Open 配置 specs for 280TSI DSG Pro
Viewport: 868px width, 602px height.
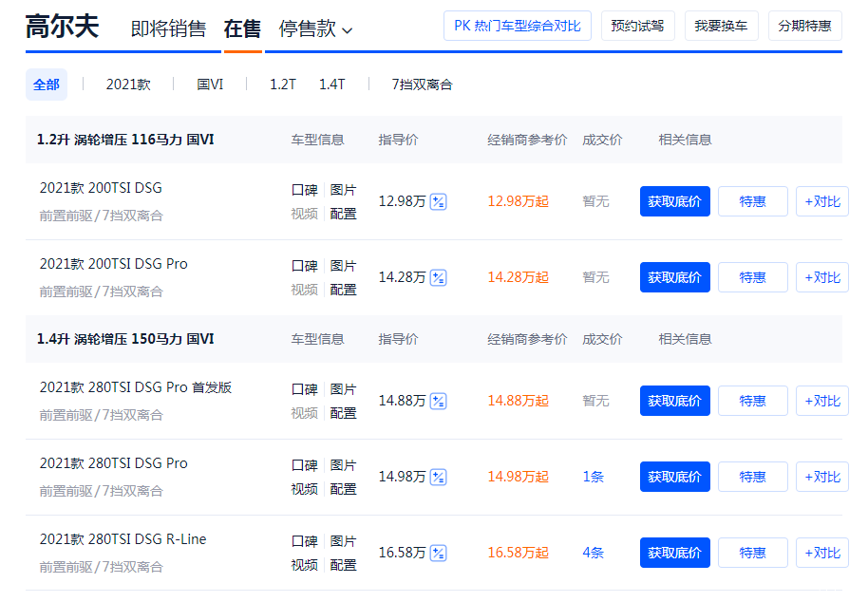click(343, 489)
